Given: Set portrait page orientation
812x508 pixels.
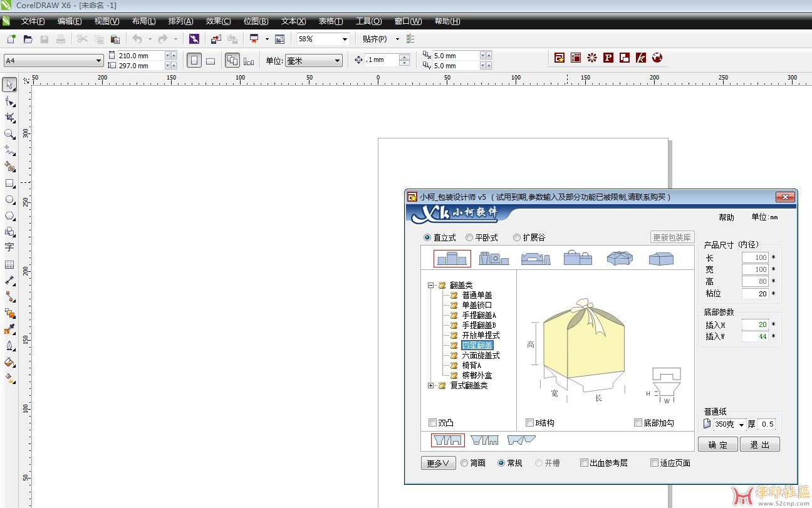Looking at the screenshot, I should tap(194, 60).
